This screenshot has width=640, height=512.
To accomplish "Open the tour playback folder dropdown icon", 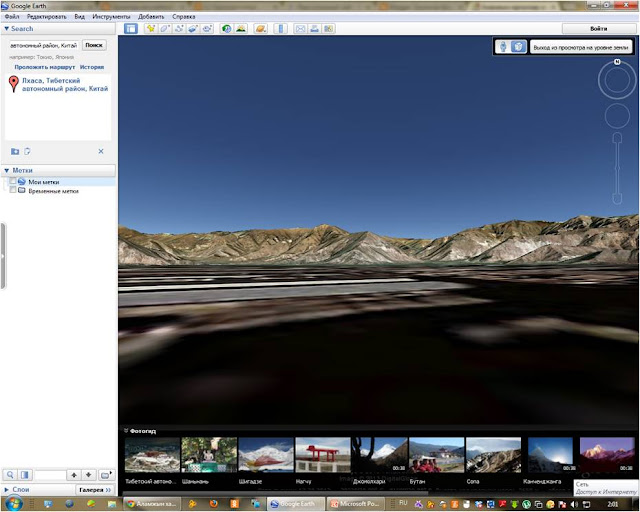I will pyautogui.click(x=106, y=475).
